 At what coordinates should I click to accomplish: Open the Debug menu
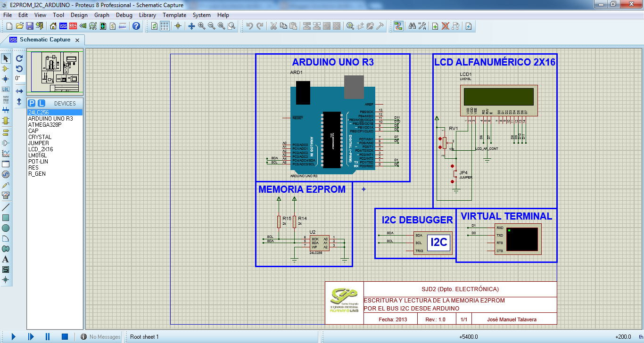pyautogui.click(x=124, y=15)
